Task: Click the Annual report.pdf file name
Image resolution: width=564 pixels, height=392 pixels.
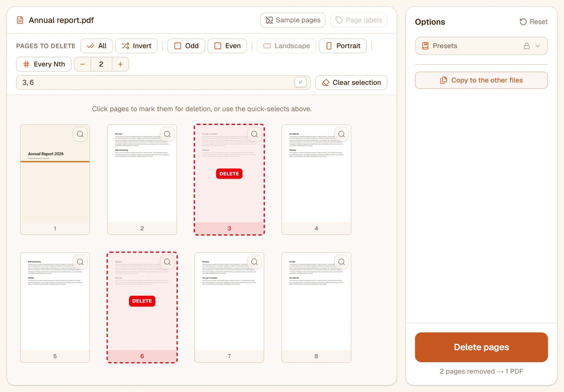Action: [61, 20]
